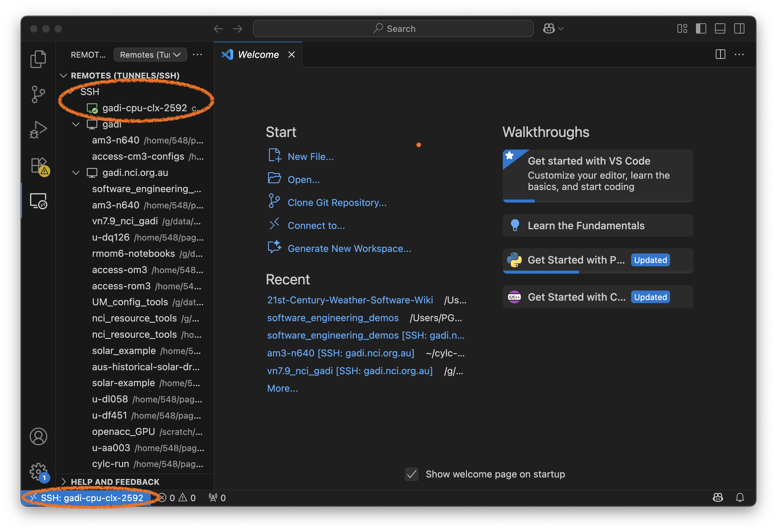The width and height of the screenshot is (777, 532).
Task: Uncheck Show welcome page on startup
Action: click(x=411, y=474)
